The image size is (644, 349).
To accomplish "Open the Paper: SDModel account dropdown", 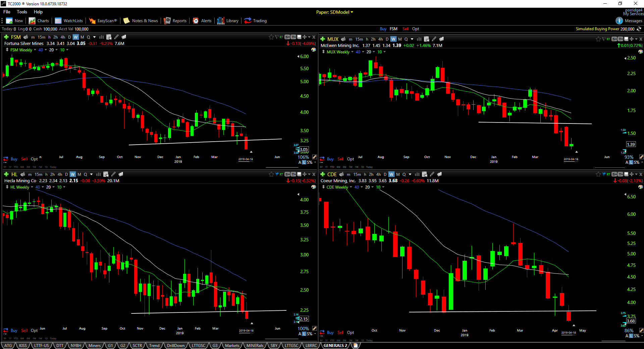I will click(x=335, y=12).
